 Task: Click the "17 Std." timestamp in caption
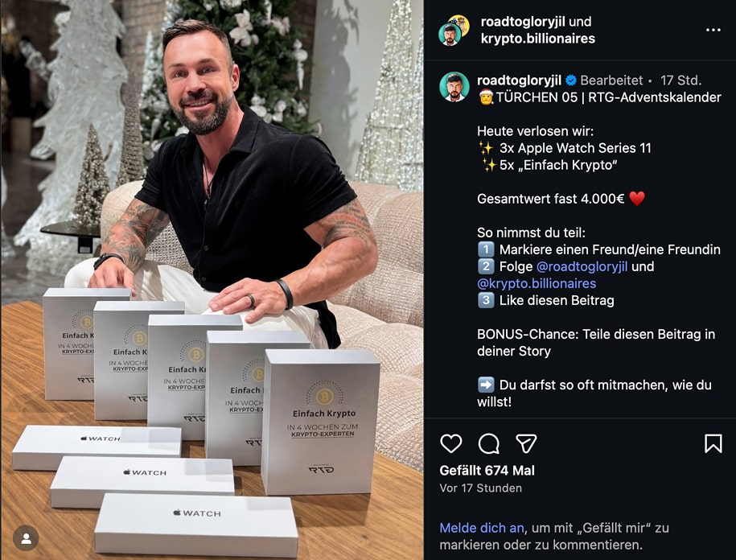point(680,80)
